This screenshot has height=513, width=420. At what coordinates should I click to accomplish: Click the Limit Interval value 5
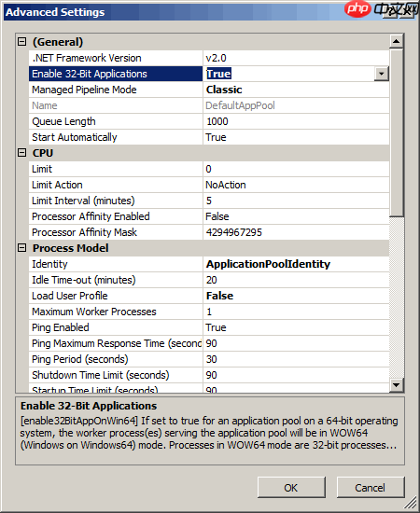pyautogui.click(x=209, y=201)
